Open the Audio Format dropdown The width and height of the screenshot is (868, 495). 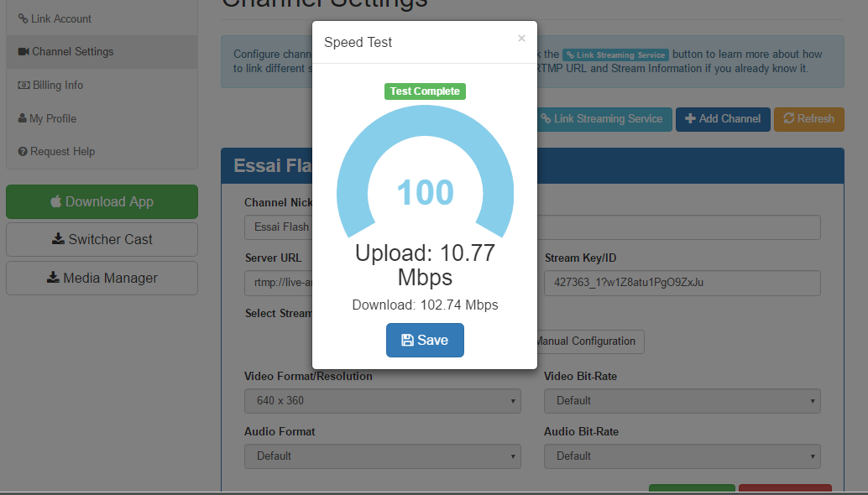coord(383,456)
